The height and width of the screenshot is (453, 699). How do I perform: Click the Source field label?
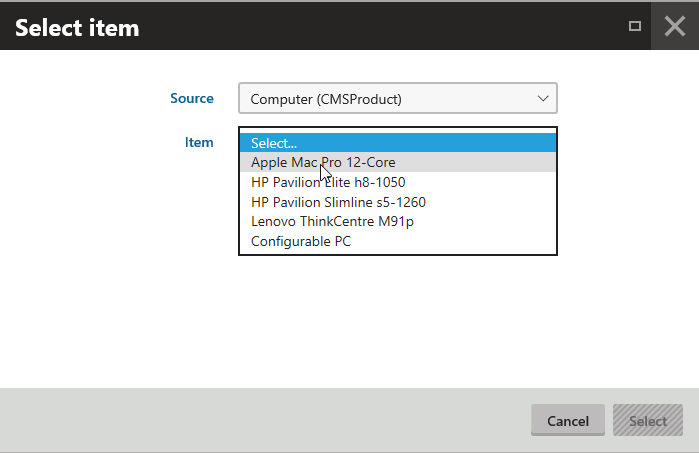[x=192, y=98]
